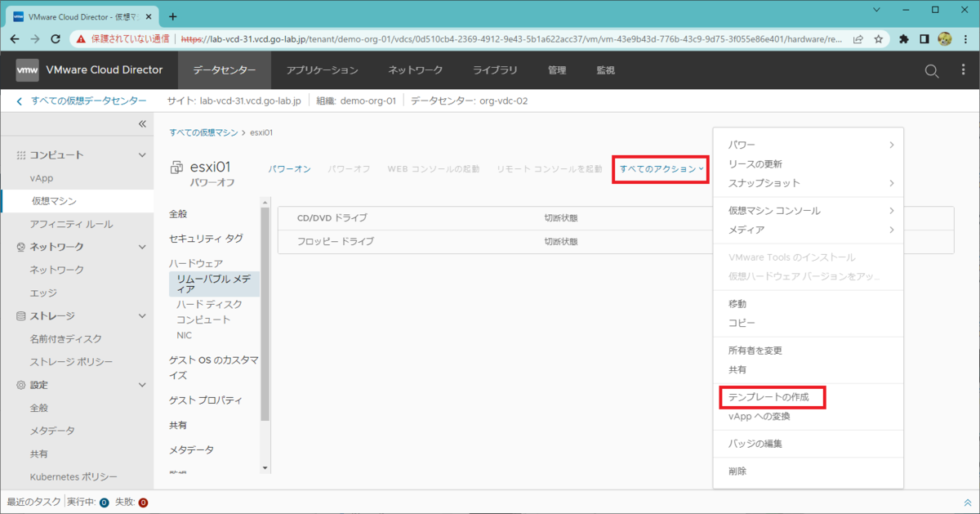Screen dimensions: 980x514
Task: Collapse the コンピュート section
Action: pyautogui.click(x=142, y=154)
